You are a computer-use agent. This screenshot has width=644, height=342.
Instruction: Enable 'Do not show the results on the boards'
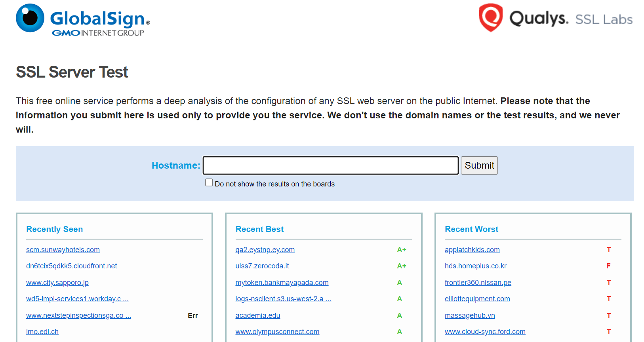tap(209, 182)
